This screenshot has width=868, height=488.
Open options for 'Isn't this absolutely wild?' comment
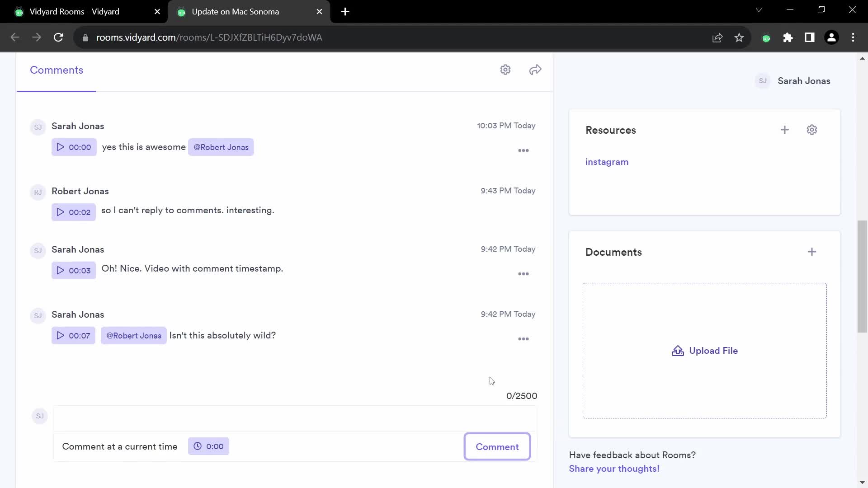click(524, 339)
